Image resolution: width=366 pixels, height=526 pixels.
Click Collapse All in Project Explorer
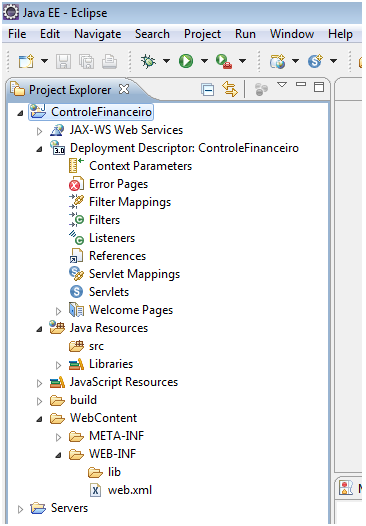point(208,90)
